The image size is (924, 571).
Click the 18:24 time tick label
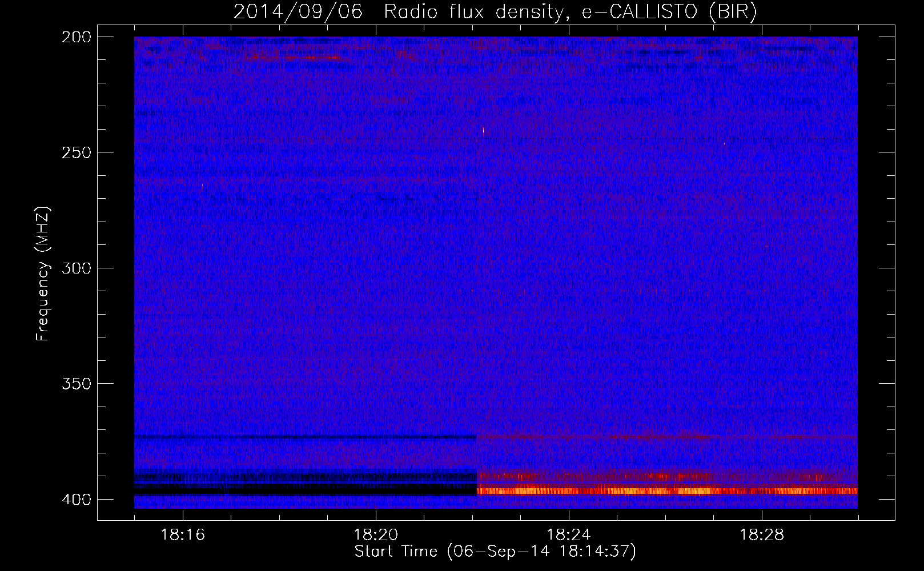(x=569, y=534)
